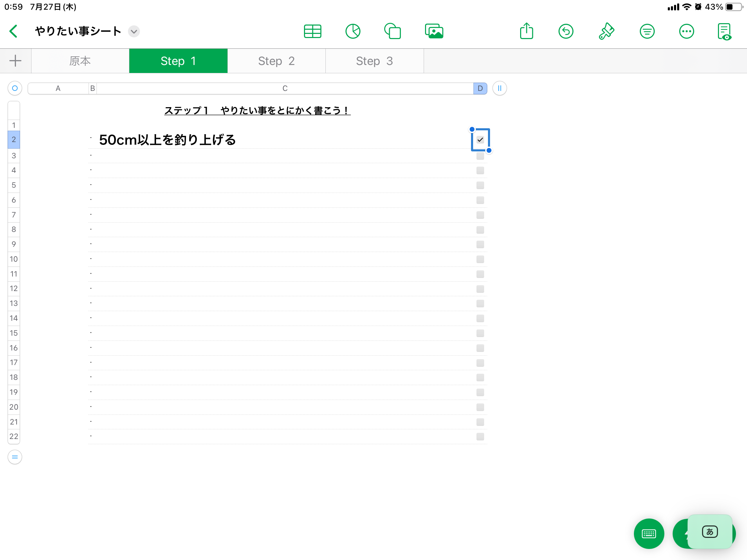Check the checkbox in row 3
This screenshot has height=560, width=747.
pos(480,156)
